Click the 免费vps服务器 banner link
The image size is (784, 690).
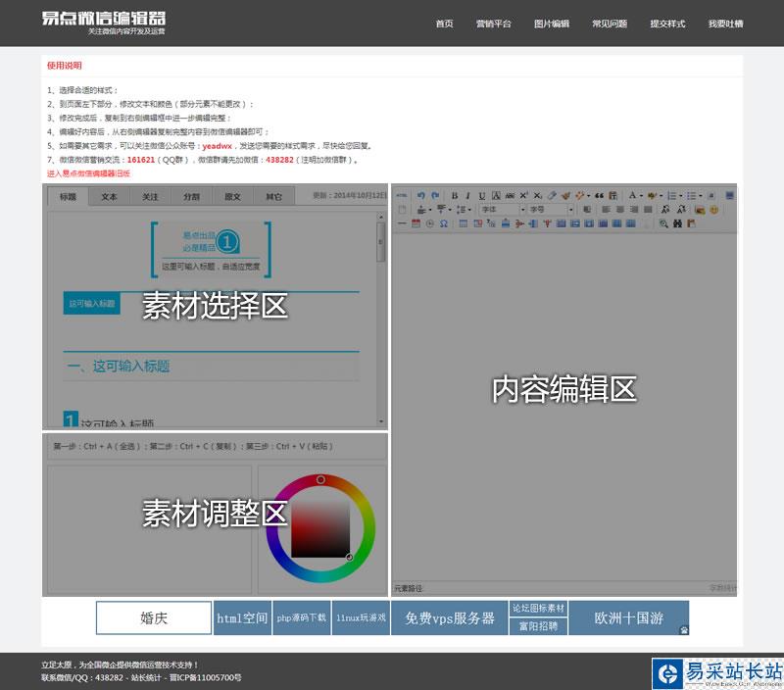450,618
